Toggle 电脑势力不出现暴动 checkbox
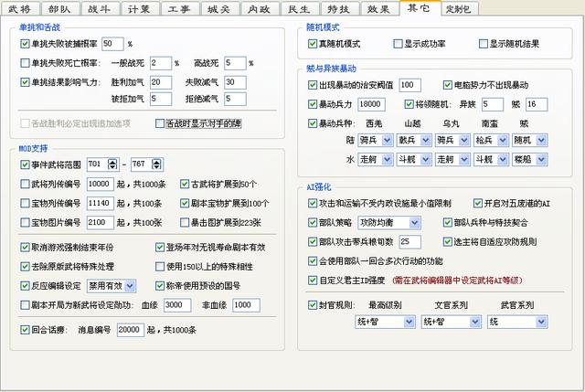 [x=447, y=85]
